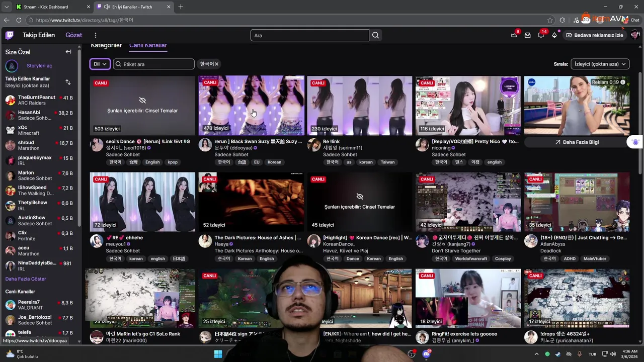The height and width of the screenshot is (362, 644).
Task: Open The Dark Pictures House of Ashes thumbnail
Action: [x=252, y=202]
